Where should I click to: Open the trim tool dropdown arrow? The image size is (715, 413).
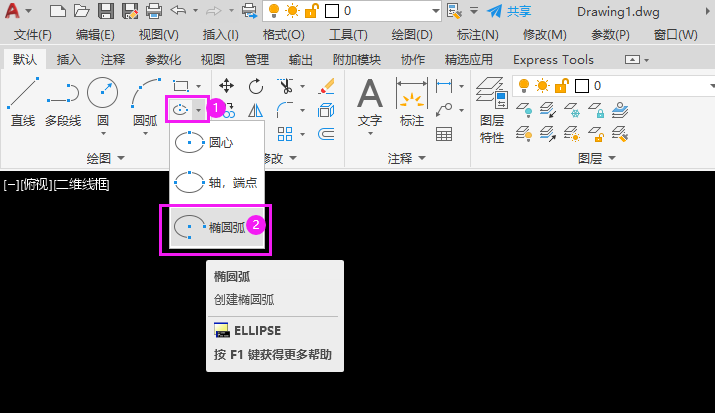(x=302, y=86)
